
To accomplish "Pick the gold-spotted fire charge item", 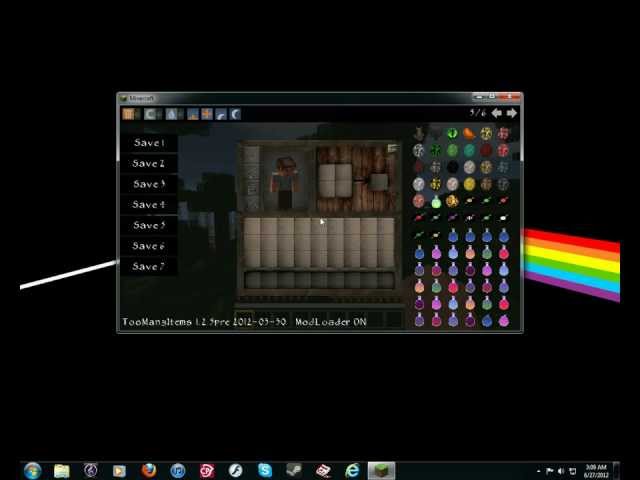I will click(452, 201).
